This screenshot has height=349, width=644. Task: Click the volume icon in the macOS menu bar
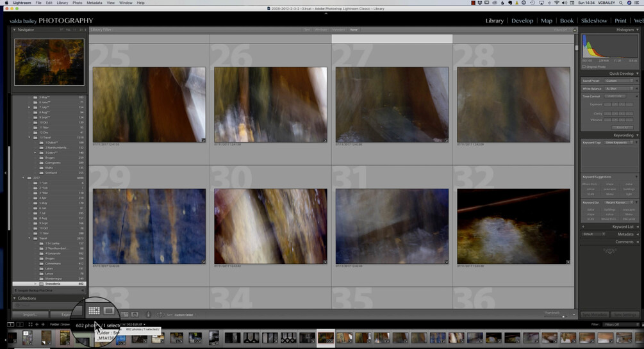(565, 3)
